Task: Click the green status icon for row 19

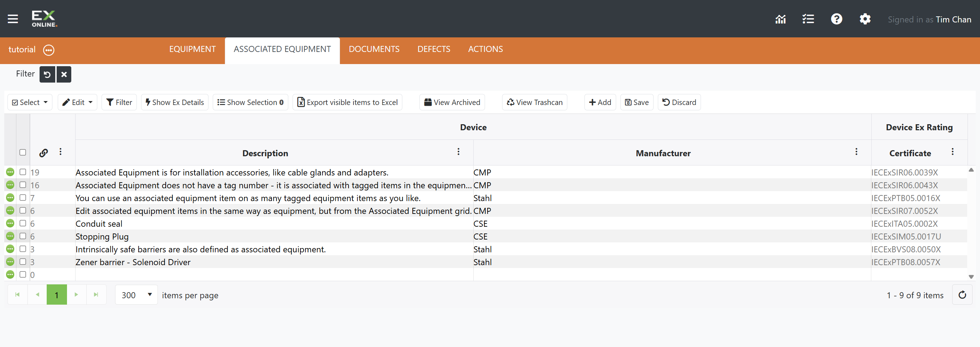Action: (10, 172)
